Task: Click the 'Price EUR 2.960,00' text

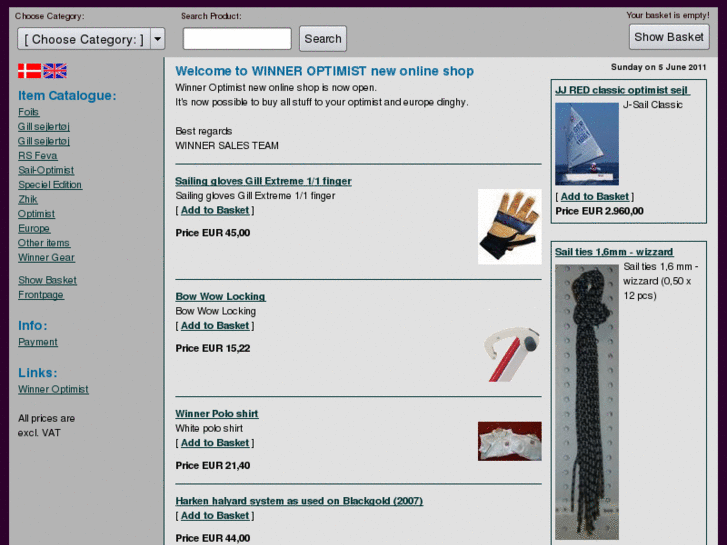Action: coord(599,211)
